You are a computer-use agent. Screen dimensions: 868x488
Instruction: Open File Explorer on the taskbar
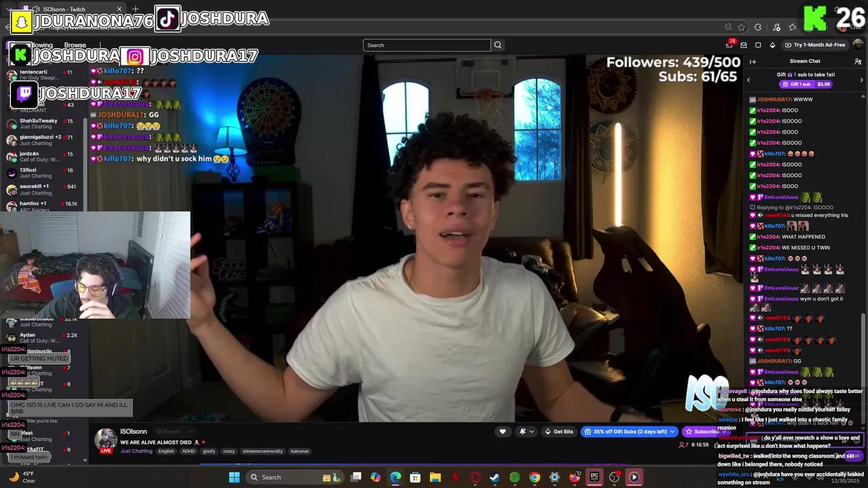click(x=435, y=477)
